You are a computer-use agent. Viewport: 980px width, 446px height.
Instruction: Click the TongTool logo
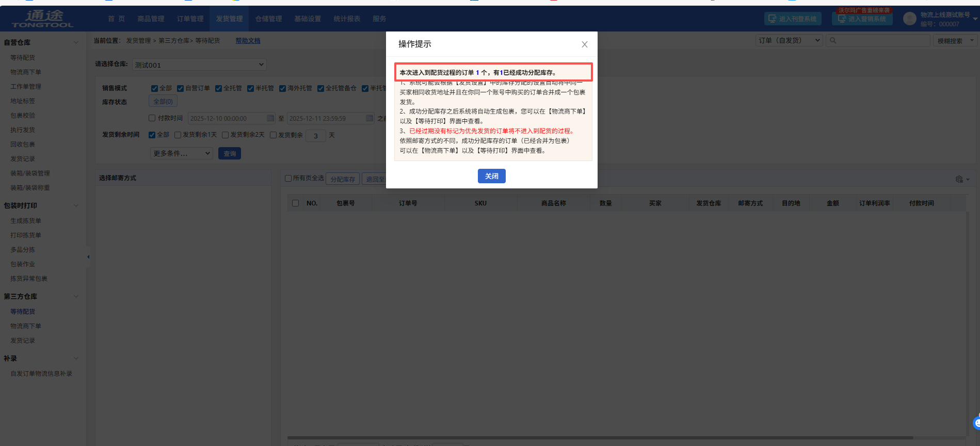[43, 19]
